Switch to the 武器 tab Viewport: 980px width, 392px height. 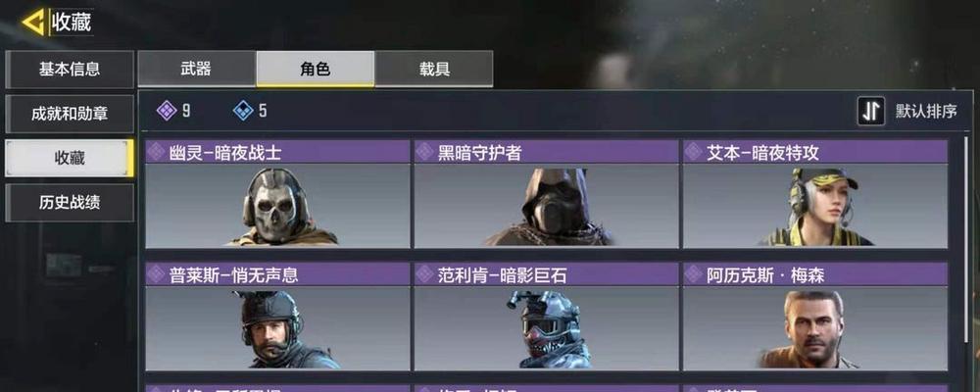click(x=196, y=69)
